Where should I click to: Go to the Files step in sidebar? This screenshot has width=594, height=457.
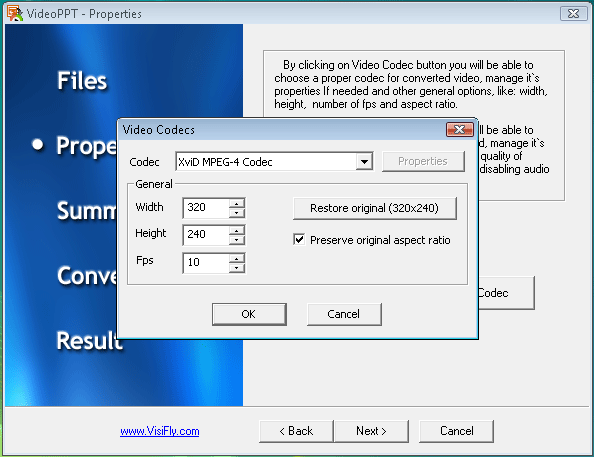(x=82, y=80)
